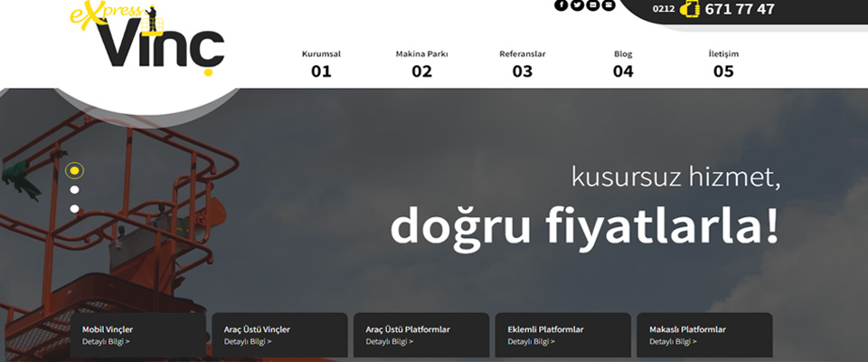Viewport: 868px width, 362px height.
Task: Open the LinkedIn social icon
Action: point(593,5)
